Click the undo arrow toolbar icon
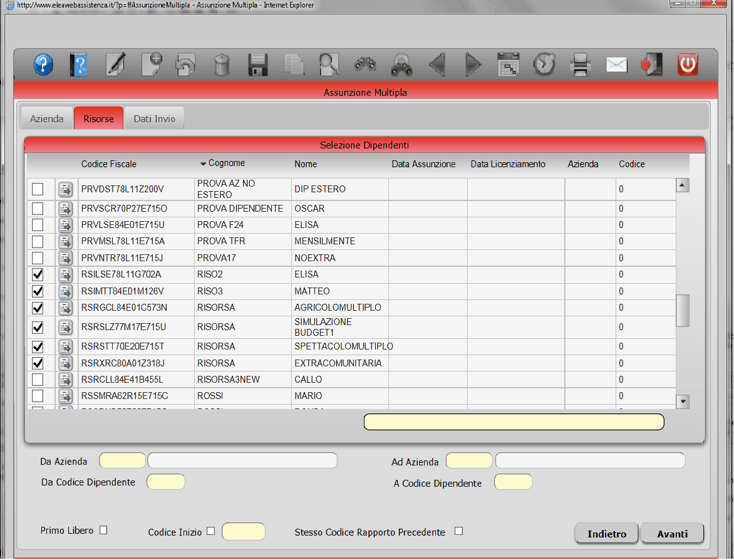 coord(185,65)
